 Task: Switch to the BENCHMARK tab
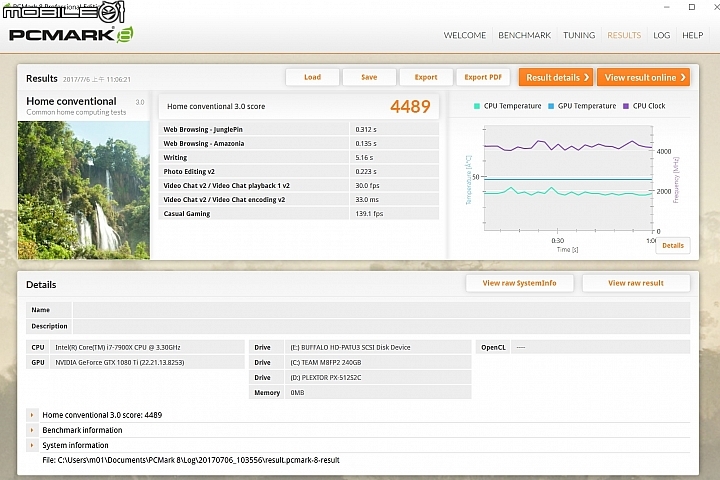tap(524, 35)
